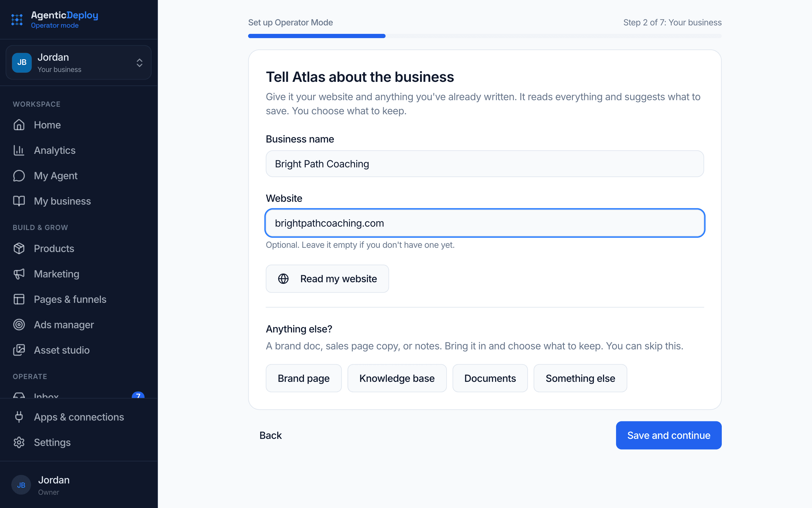Click the Ads manager target icon

point(19,325)
